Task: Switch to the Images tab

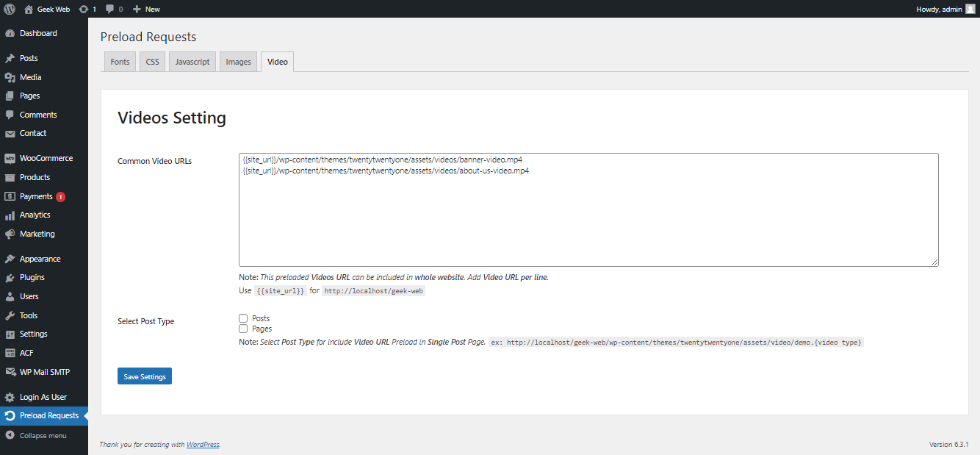Action: click(239, 62)
